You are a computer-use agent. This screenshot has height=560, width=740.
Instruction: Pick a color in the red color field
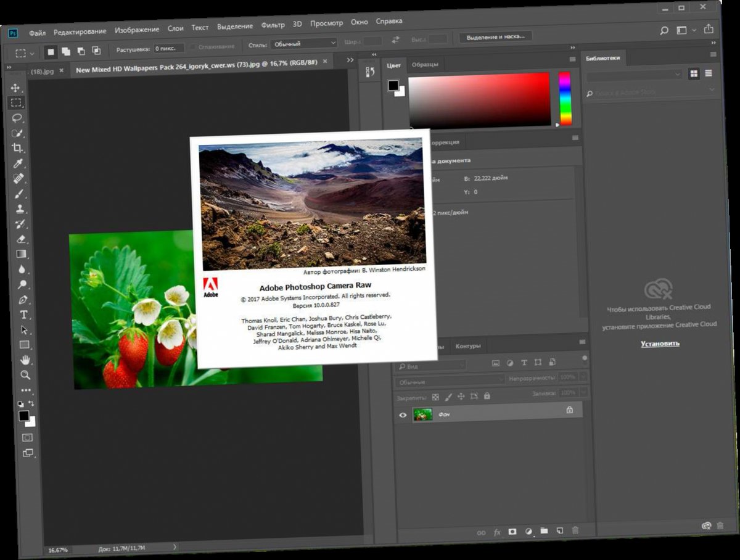(479, 101)
